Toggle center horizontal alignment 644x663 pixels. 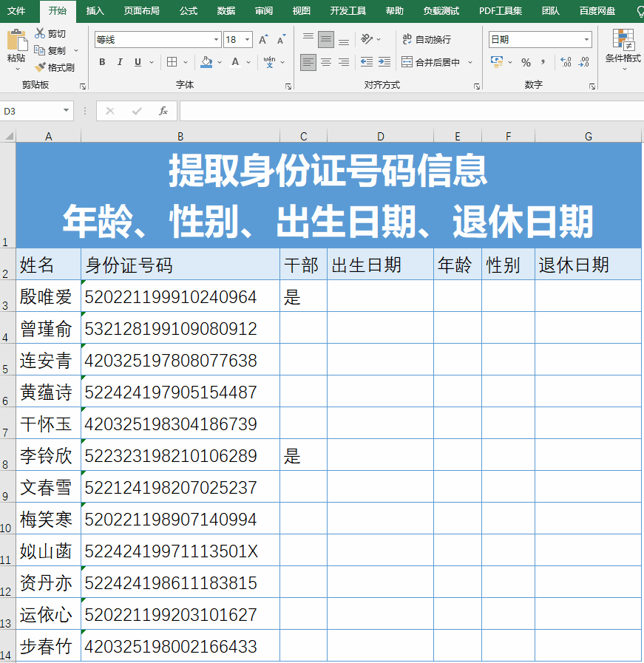point(326,62)
